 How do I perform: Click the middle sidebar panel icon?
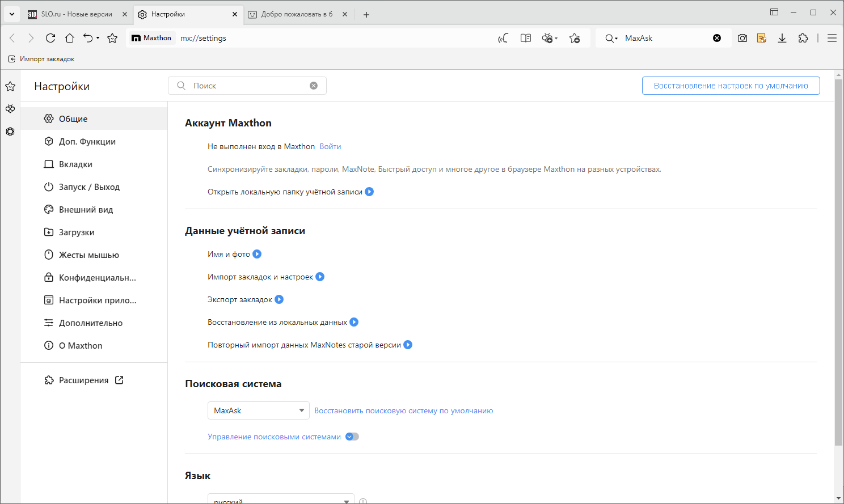pos(10,109)
